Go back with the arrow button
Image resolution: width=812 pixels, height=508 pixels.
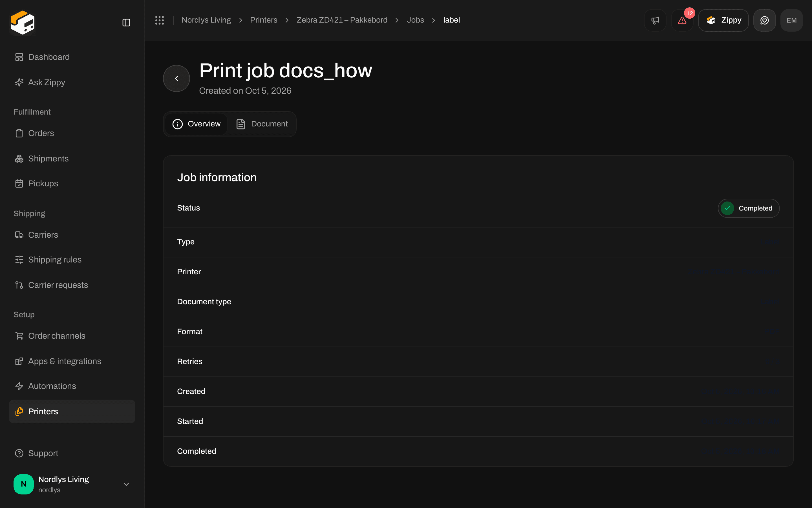click(x=176, y=78)
